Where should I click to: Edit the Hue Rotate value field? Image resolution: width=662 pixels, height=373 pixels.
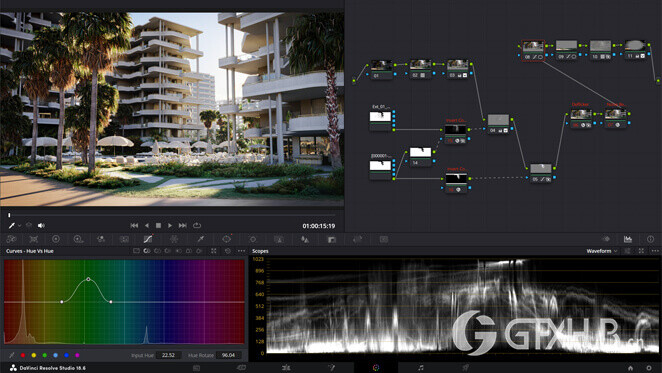coord(229,355)
